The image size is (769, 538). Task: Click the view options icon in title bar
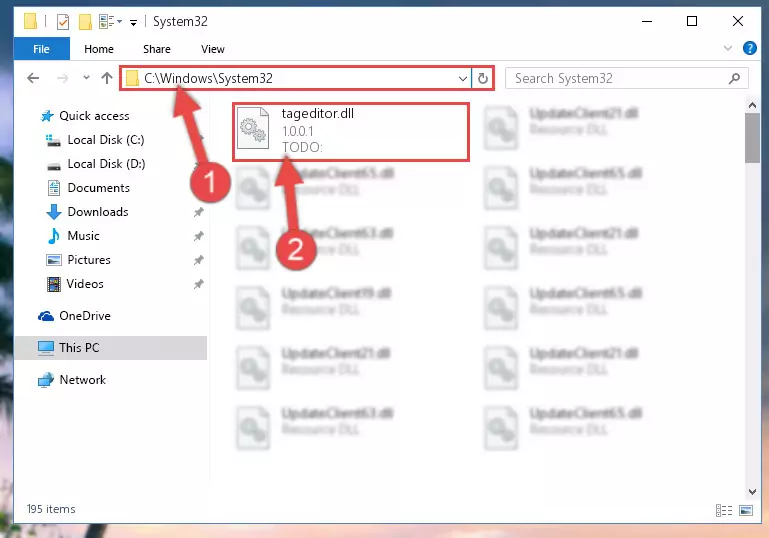(110, 21)
